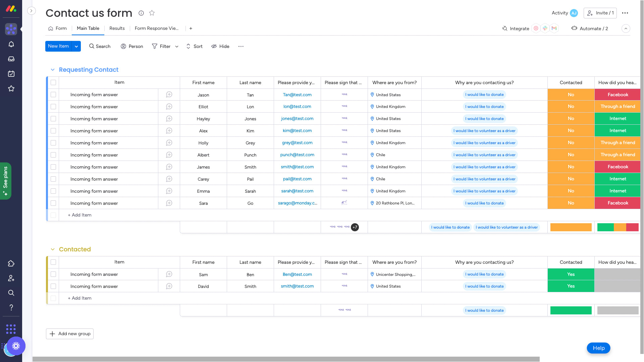Viewport: 644px width, 362px height.
Task: Click the favorites star in sidebar
Action: tap(11, 88)
